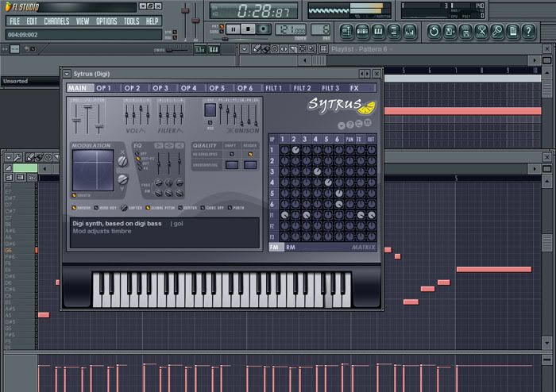Open the CHANNELS menu
Image resolution: width=556 pixels, height=392 pixels.
[x=56, y=21]
